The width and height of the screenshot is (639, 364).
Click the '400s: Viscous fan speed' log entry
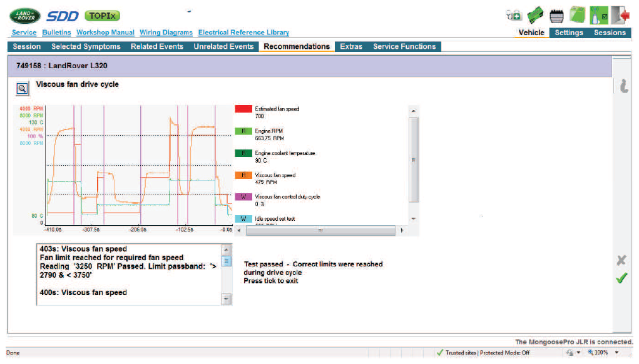coord(83,292)
